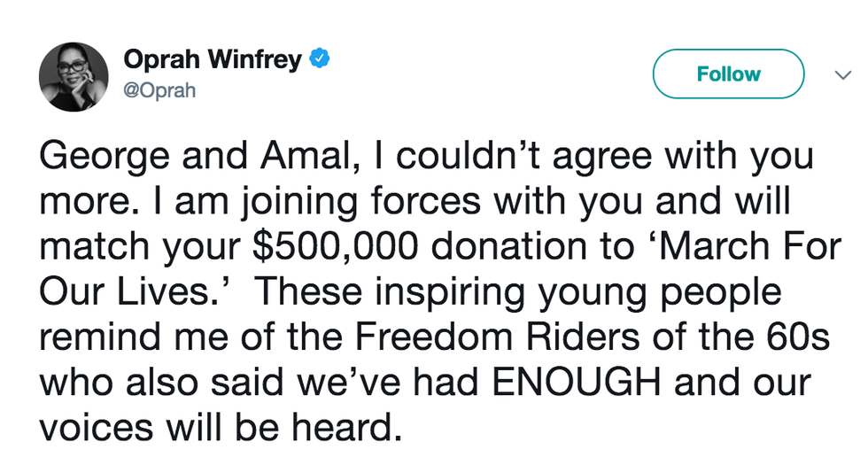This screenshot has height=465, width=868.
Task: Click the blue verified badge checkmark
Action: [319, 60]
